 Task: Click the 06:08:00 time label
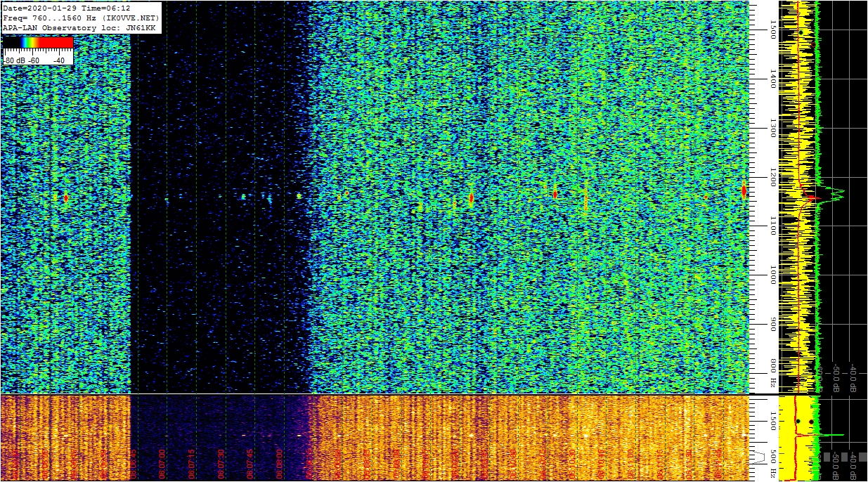click(280, 464)
